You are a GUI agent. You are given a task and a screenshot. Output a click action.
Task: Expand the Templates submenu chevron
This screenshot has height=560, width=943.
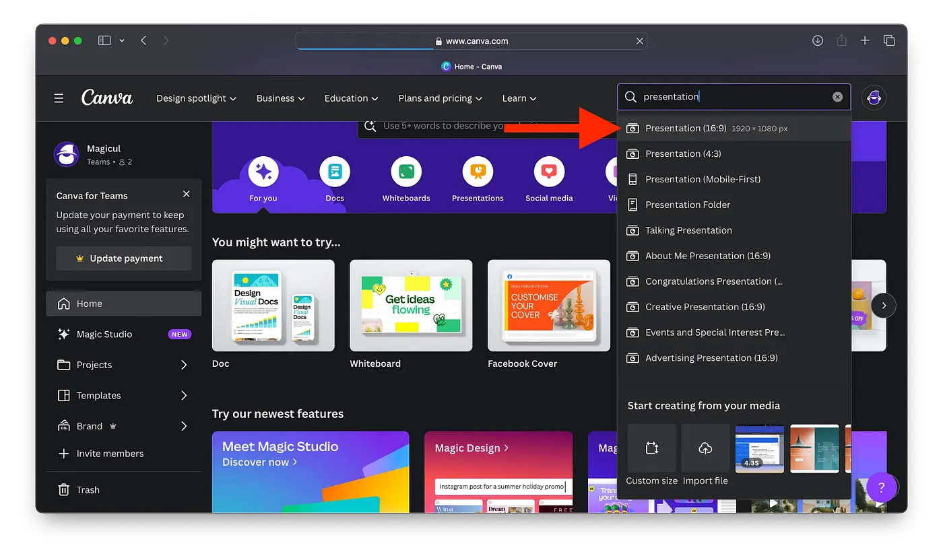[x=184, y=396]
